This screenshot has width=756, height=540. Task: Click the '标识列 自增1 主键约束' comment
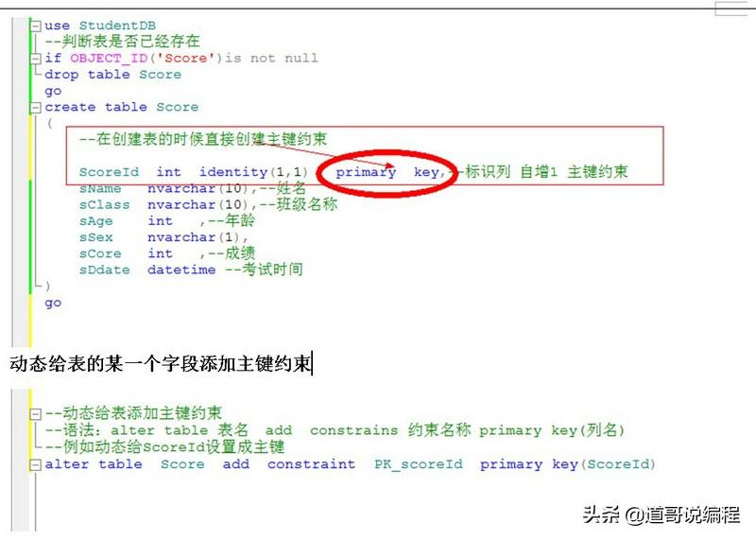tap(546, 172)
